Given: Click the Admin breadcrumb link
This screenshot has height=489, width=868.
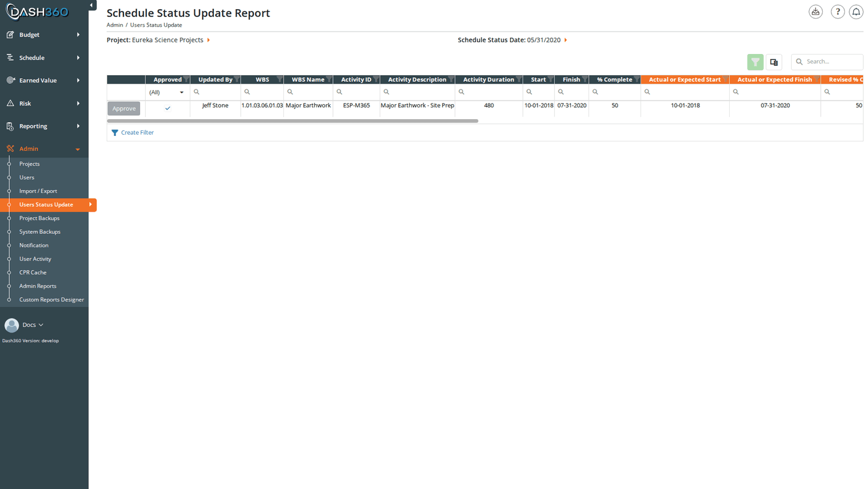Looking at the screenshot, I should (115, 25).
